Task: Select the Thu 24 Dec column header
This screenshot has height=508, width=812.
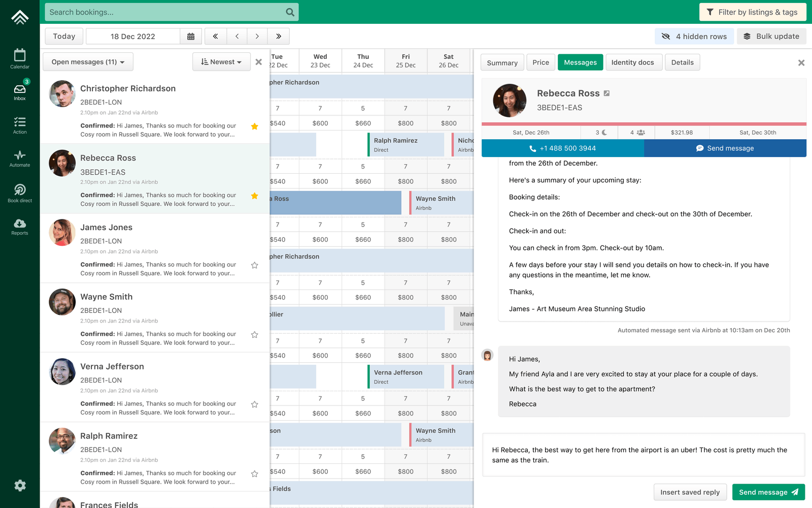Action: 363,61
